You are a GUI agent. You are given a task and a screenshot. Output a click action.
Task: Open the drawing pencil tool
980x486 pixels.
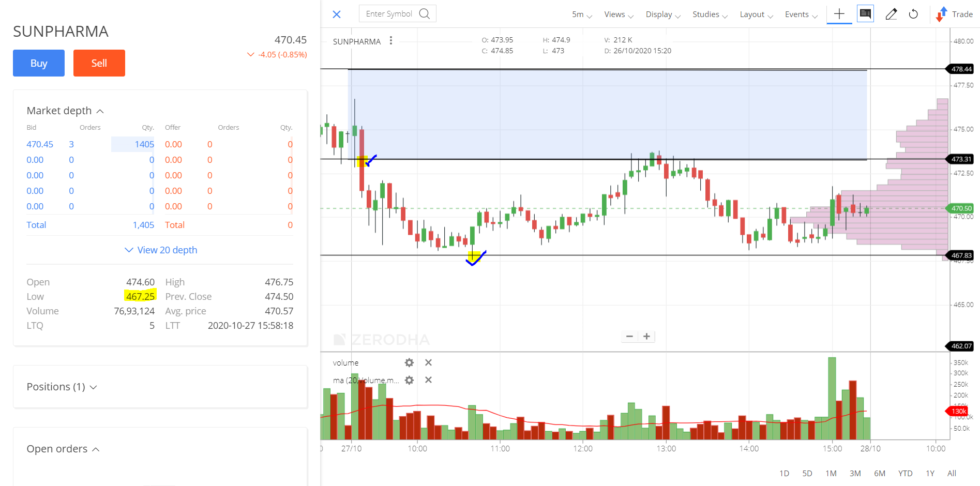[891, 14]
